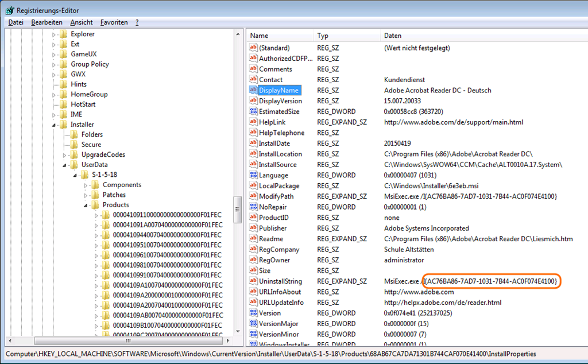588x364 pixels.
Task: Sort values by the Typ column header
Action: (x=323, y=36)
